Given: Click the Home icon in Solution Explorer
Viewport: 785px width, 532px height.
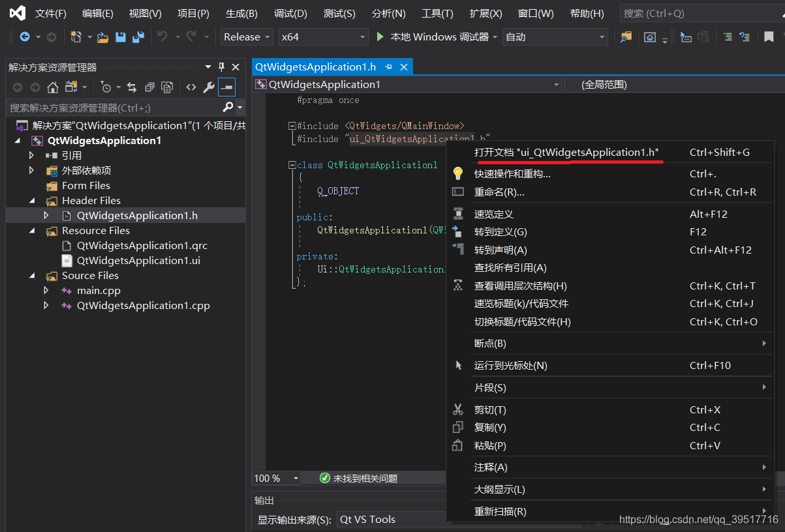Looking at the screenshot, I should tap(52, 87).
